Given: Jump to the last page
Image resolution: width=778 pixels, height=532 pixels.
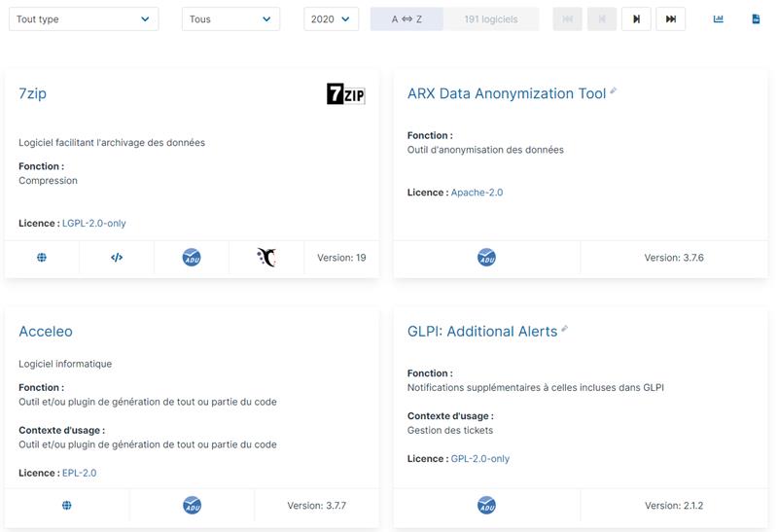Looking at the screenshot, I should [x=670, y=18].
